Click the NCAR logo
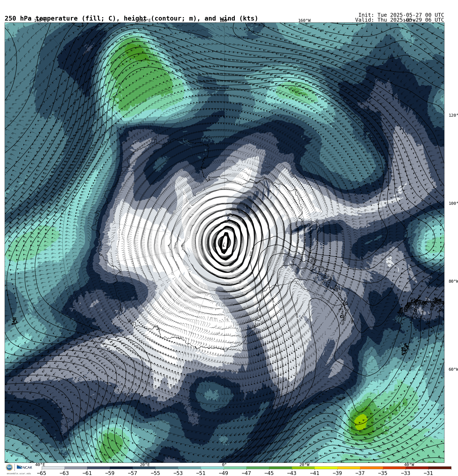Screen dimensions: 458x476 tap(24, 467)
